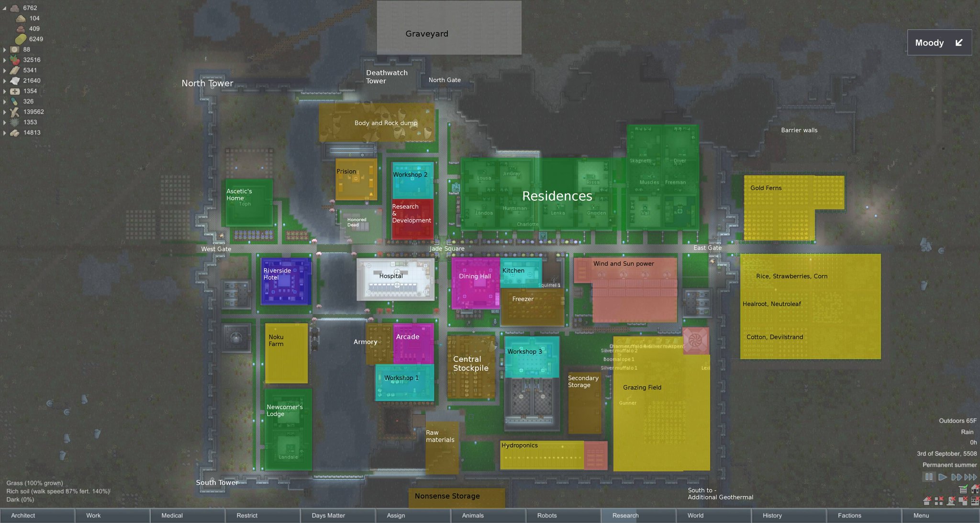This screenshot has height=523, width=980.
Task: Toggle the zone visibility squares icon
Action: [938, 501]
